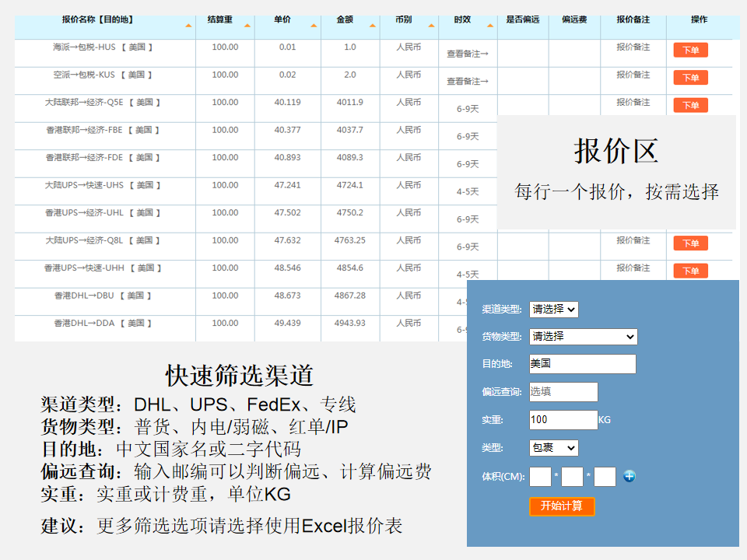Order the 香港UPS→快速-UHH quote
Screen dimensions: 747x560
coord(690,271)
